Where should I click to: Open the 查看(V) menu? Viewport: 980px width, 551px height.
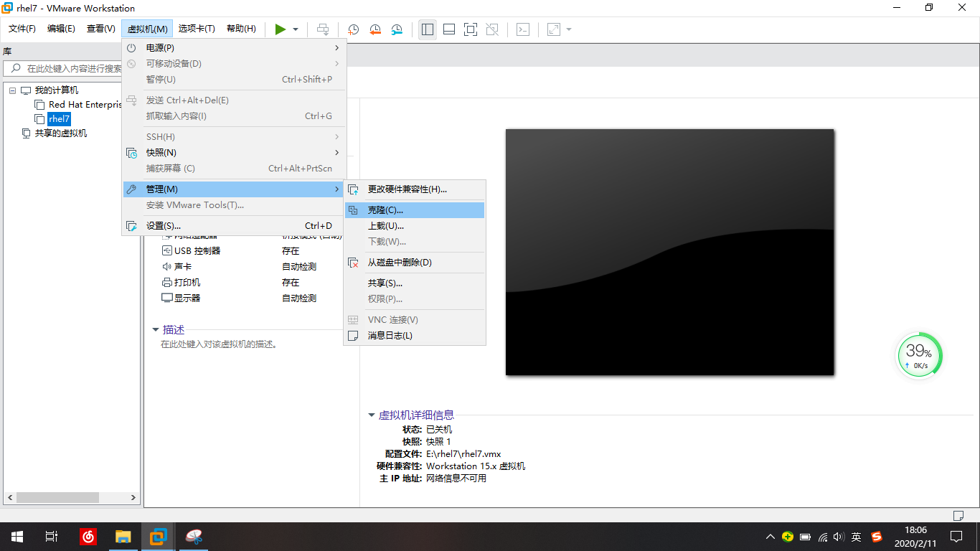(101, 29)
